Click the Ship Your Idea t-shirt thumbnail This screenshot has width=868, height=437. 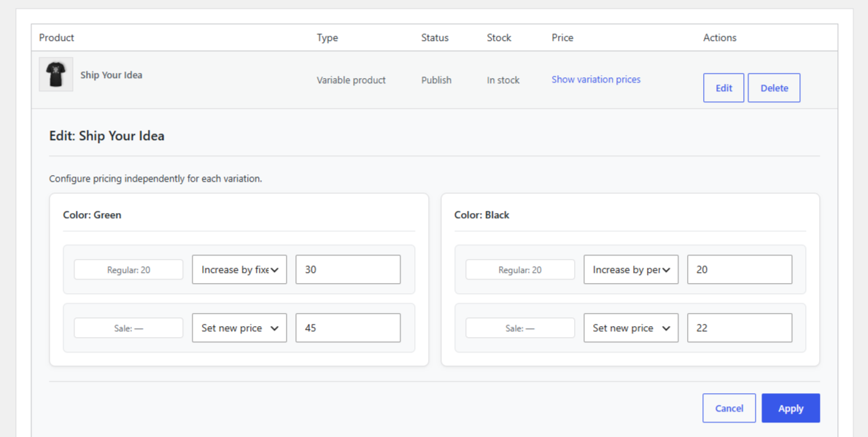click(x=56, y=74)
